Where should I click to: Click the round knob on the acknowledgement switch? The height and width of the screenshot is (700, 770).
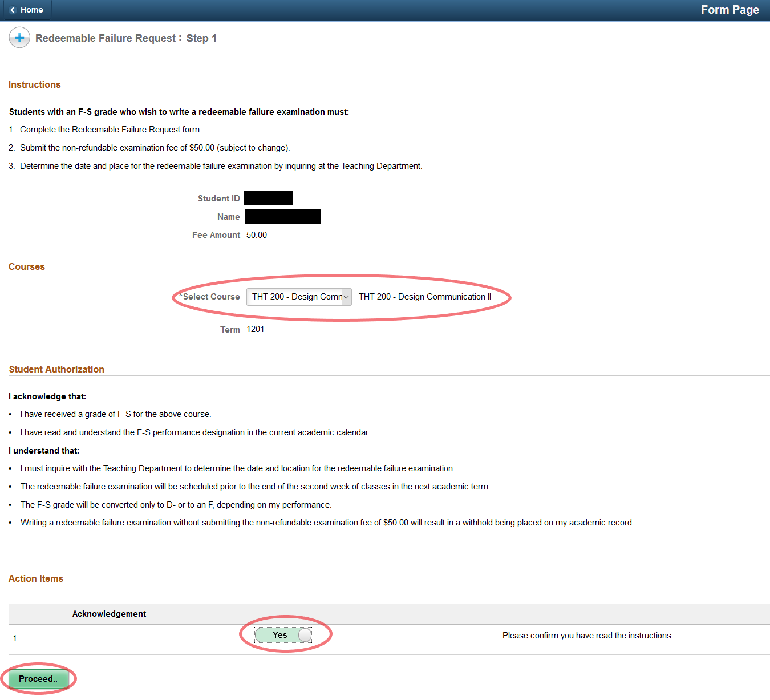pyautogui.click(x=305, y=635)
